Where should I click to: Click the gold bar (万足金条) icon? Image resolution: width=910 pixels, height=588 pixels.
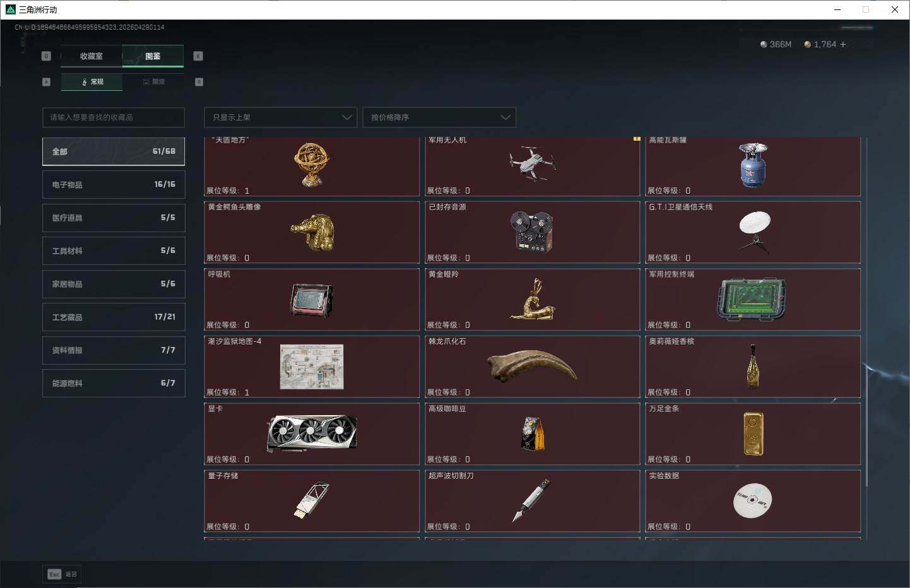[x=753, y=433]
